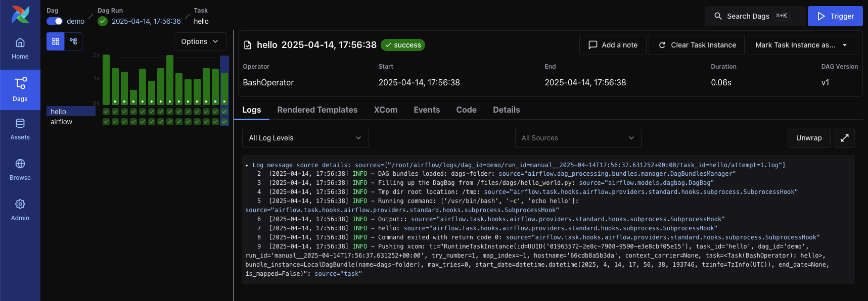
Task: Open the Options dropdown
Action: point(200,41)
